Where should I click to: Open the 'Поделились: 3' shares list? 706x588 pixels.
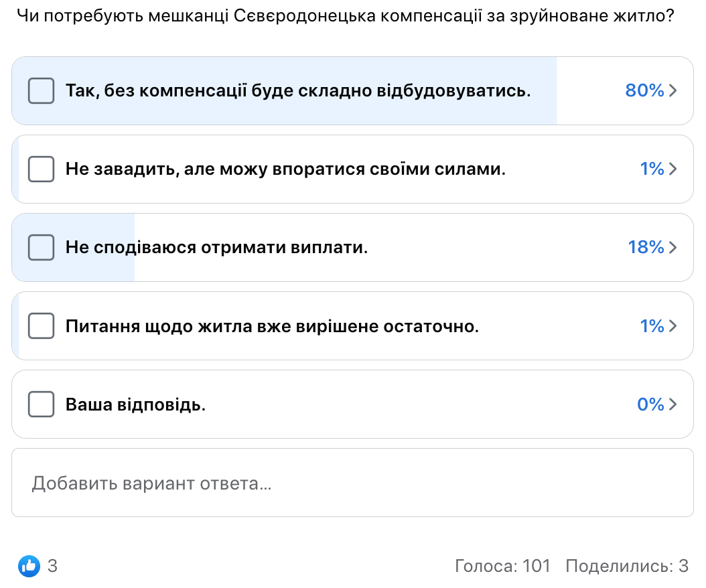[x=627, y=566]
